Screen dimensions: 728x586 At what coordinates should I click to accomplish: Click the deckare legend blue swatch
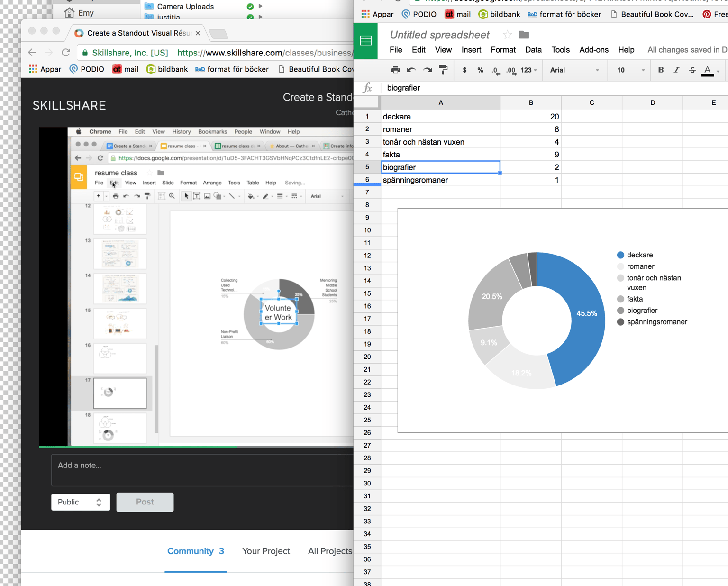(620, 255)
